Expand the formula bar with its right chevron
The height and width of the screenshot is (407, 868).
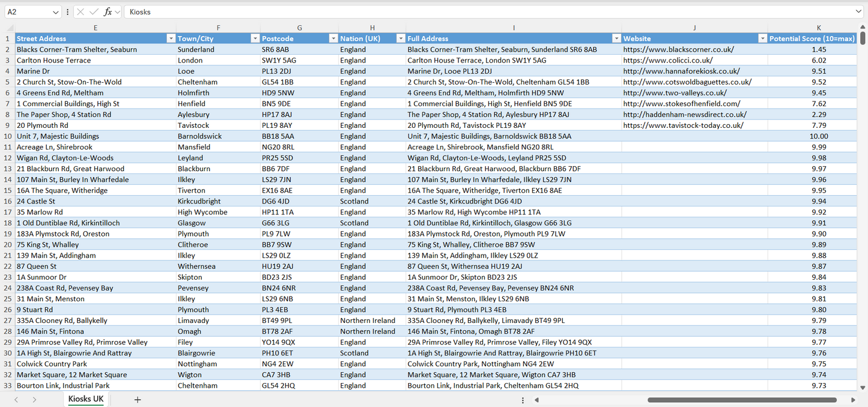coord(859,11)
